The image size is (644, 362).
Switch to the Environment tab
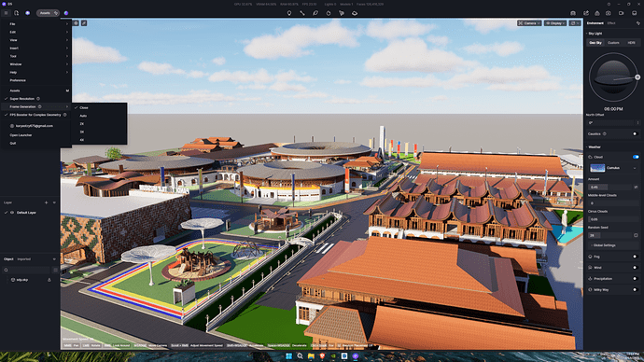[595, 23]
